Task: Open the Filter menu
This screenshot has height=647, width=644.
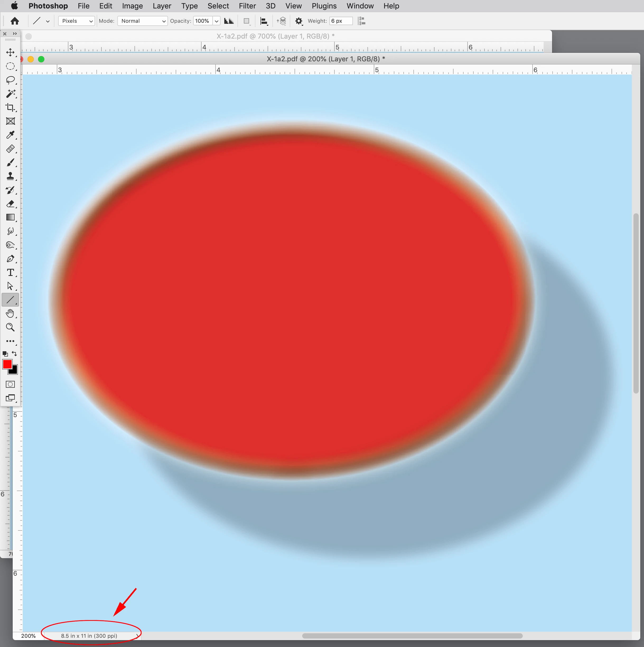Action: (247, 6)
